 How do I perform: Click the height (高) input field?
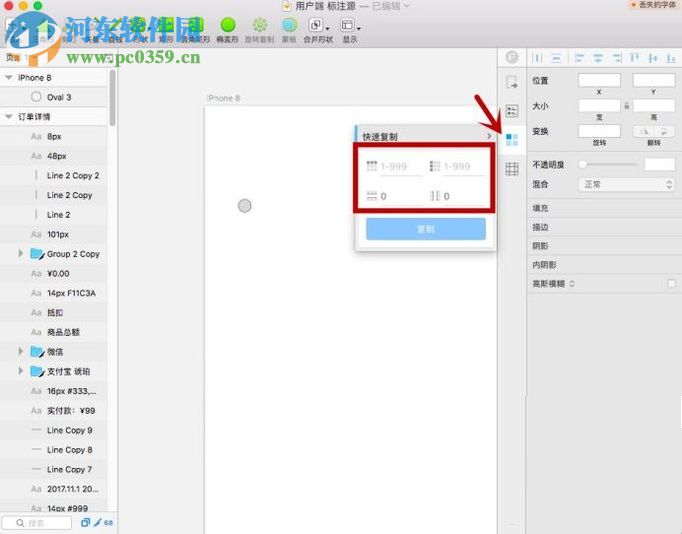coord(654,106)
